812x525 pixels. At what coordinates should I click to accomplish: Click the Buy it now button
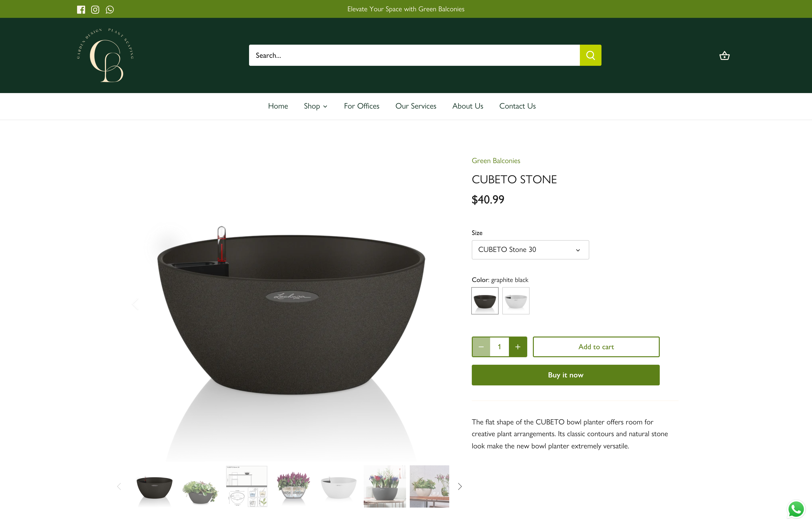coord(565,375)
